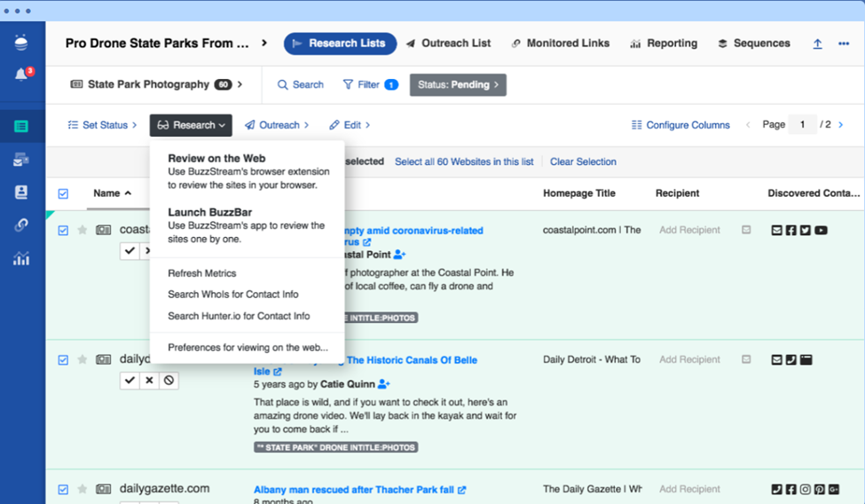Open the Status: Pending filter
865x504 pixels.
(458, 85)
